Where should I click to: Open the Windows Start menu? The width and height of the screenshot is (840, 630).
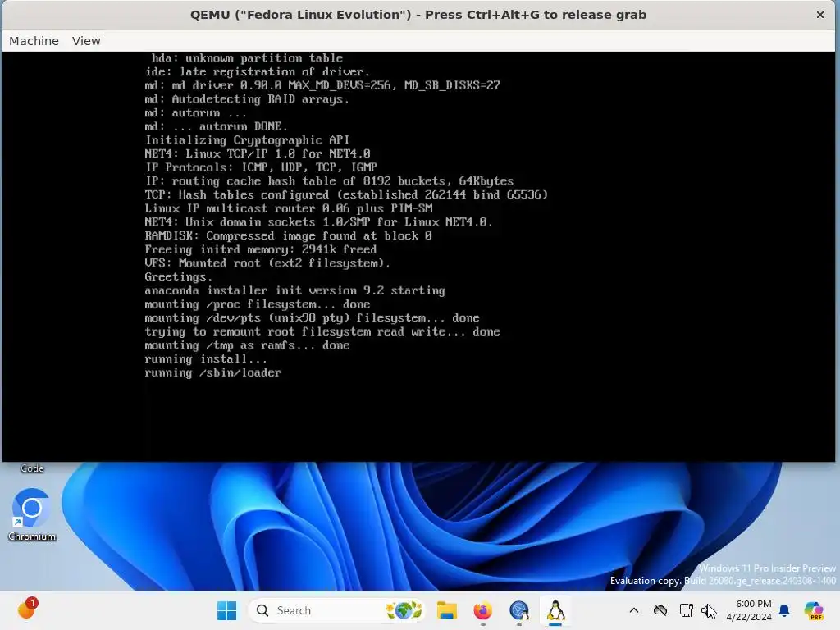click(x=226, y=610)
